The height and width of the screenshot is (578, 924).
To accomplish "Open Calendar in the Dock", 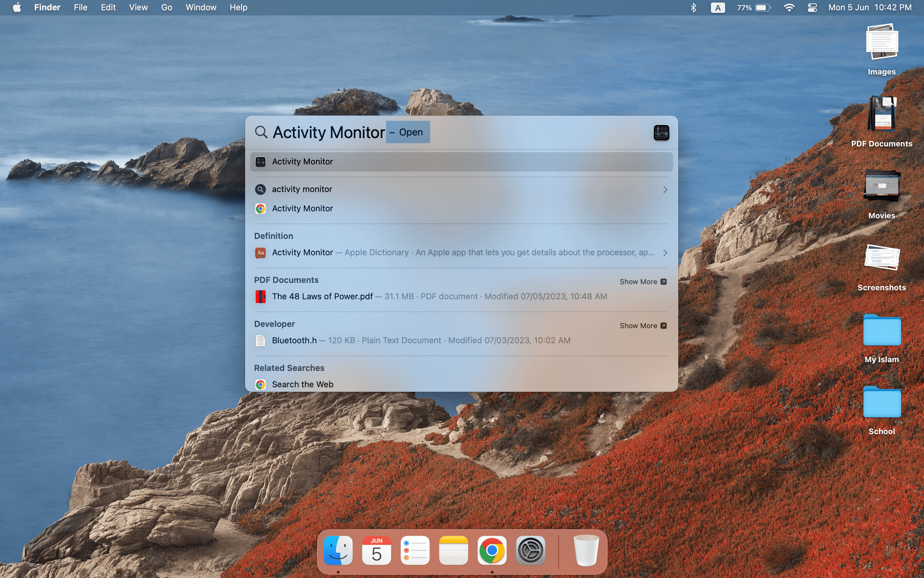I will pos(376,550).
